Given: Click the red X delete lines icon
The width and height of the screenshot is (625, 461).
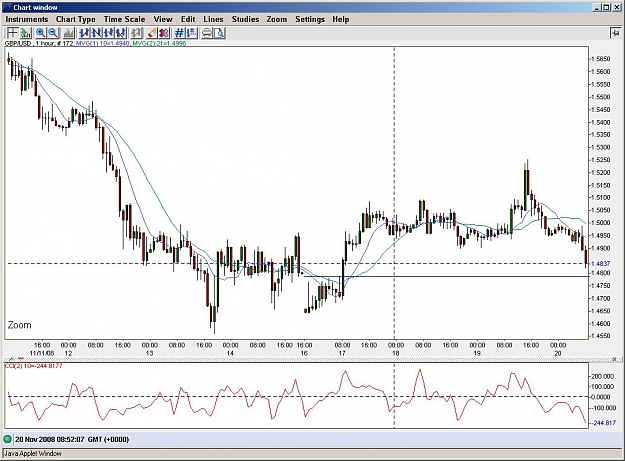Looking at the screenshot, I should [x=164, y=33].
